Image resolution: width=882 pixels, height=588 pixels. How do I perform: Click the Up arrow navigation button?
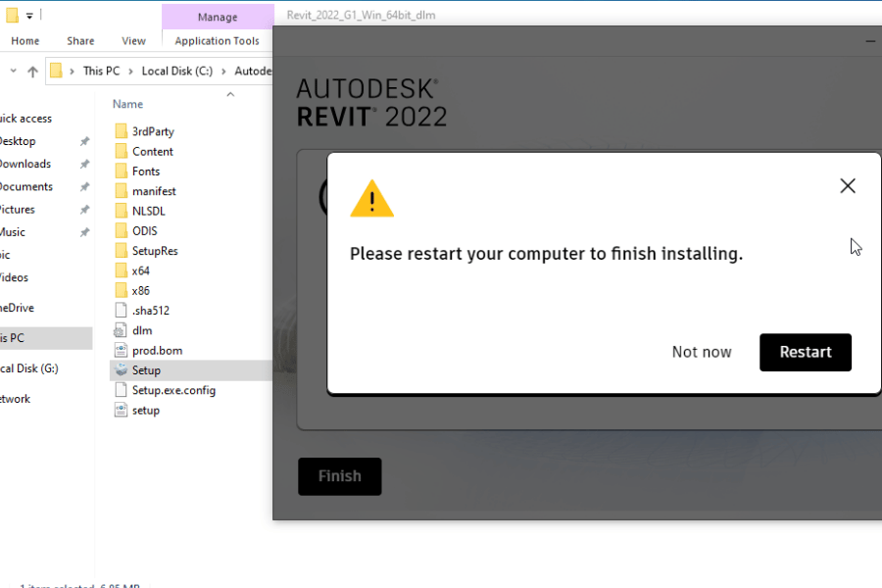pos(32,71)
